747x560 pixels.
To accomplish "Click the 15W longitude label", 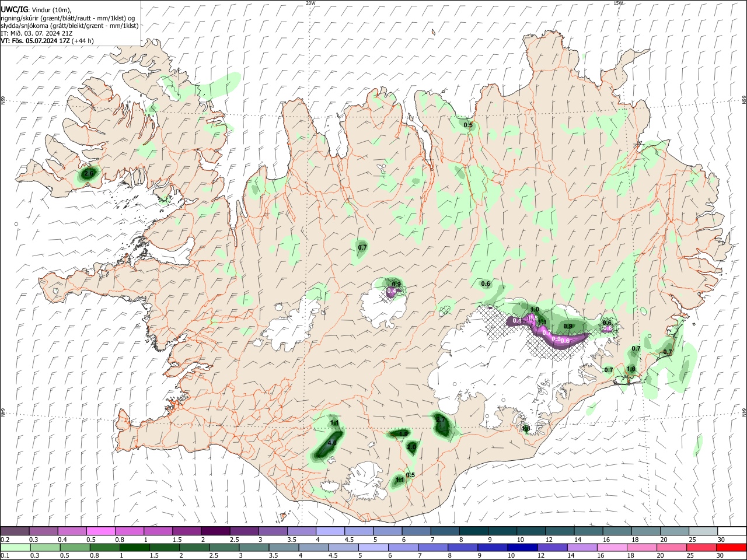I will pyautogui.click(x=618, y=3).
